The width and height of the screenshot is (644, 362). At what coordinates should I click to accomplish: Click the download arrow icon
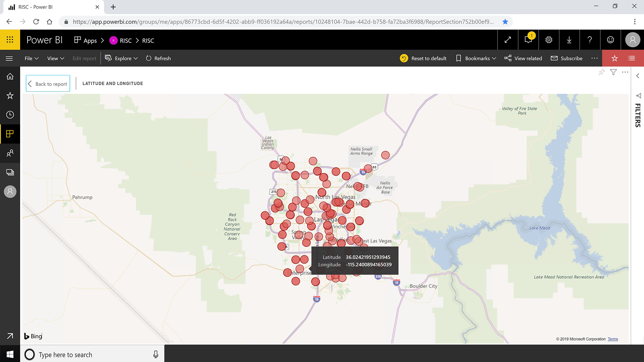pyautogui.click(x=569, y=40)
